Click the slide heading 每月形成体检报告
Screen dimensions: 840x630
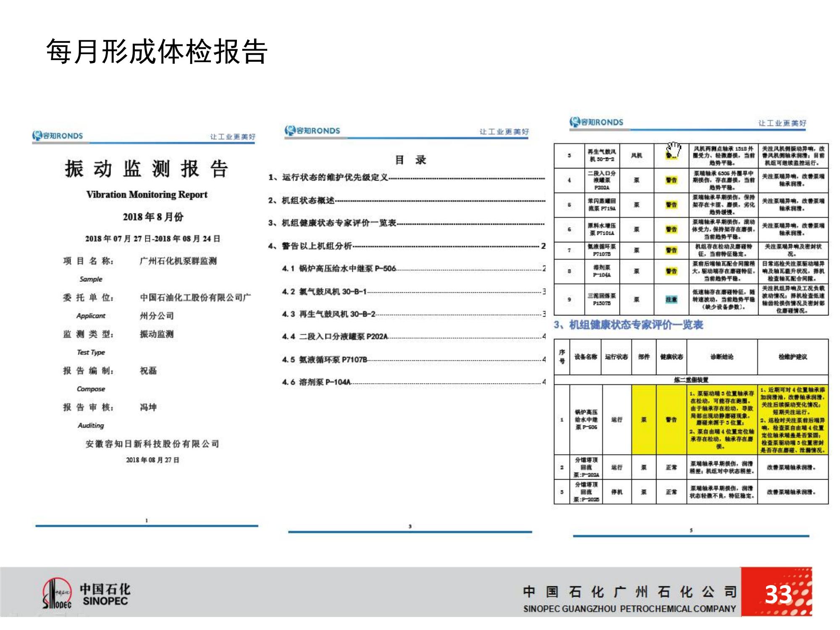coord(157,52)
